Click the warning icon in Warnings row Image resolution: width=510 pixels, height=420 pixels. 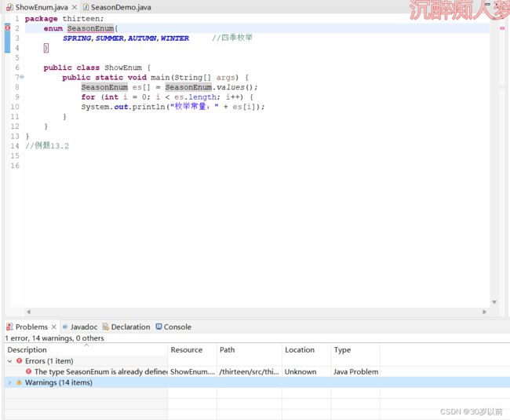19,382
